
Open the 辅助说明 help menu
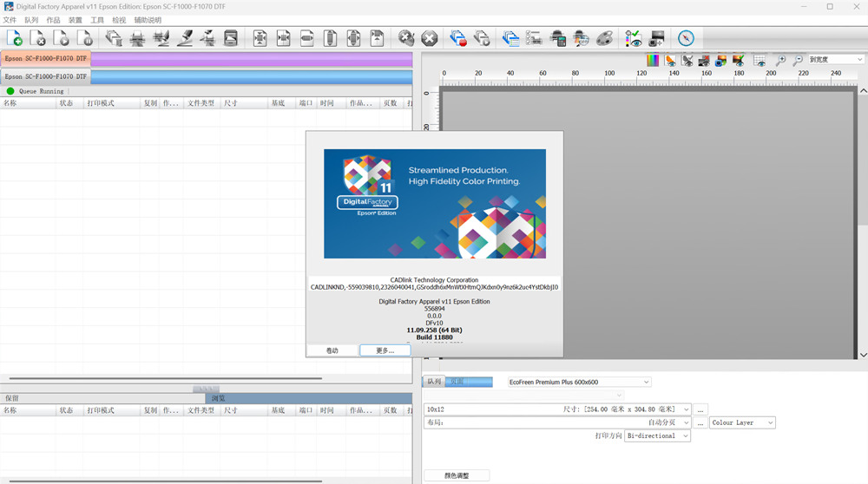click(148, 20)
